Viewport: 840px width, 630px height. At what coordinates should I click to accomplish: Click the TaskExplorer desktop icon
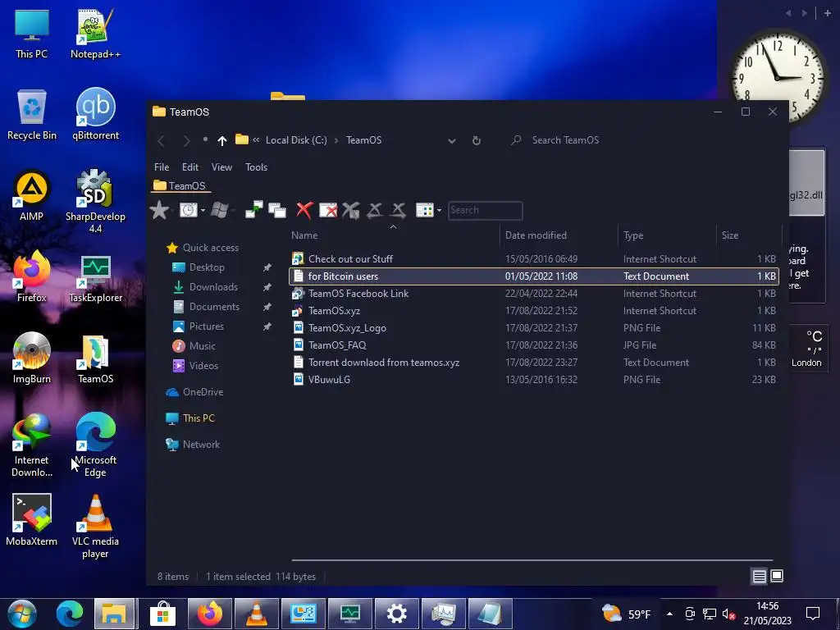95,278
